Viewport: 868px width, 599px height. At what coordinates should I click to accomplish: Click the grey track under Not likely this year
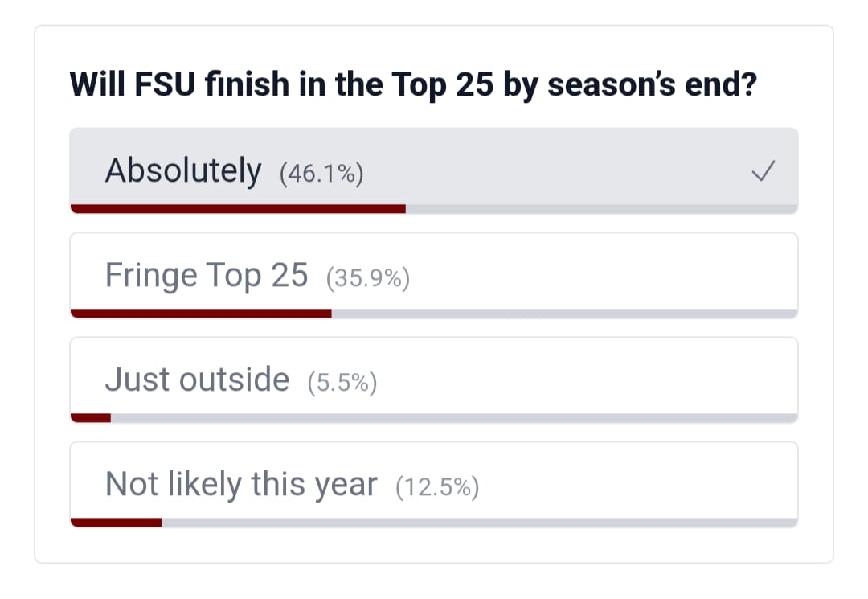coord(480,523)
